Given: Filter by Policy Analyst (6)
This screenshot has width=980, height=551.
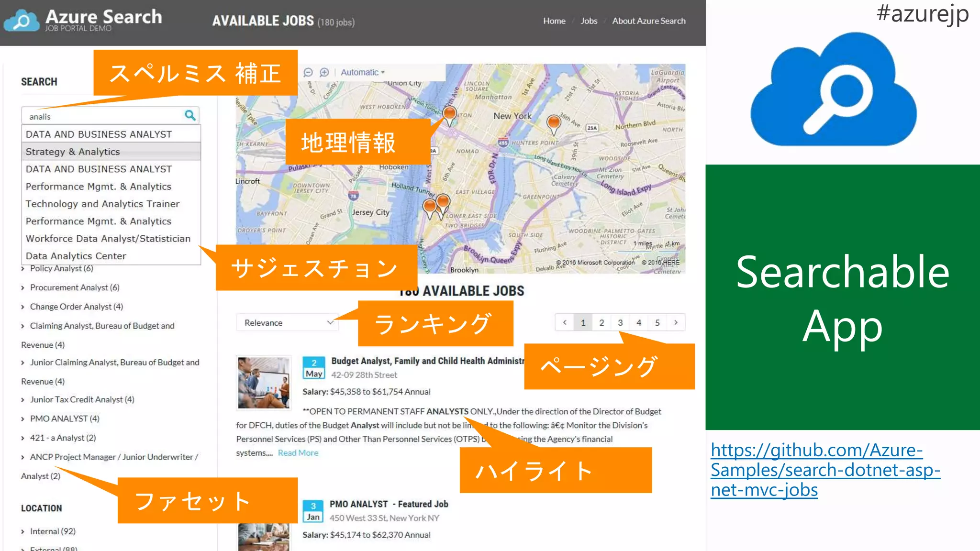Looking at the screenshot, I should point(62,268).
